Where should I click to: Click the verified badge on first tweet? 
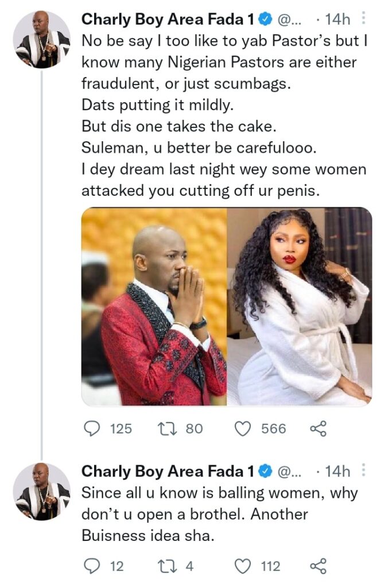[x=265, y=20]
